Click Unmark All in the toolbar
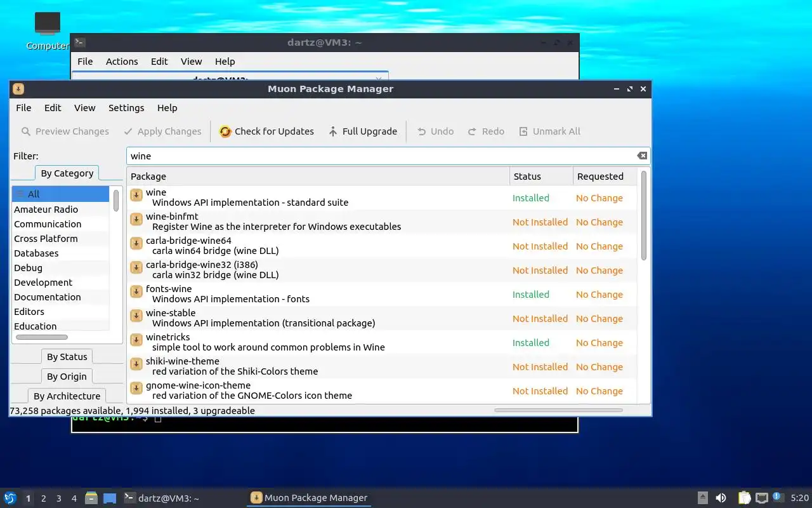 (x=549, y=131)
